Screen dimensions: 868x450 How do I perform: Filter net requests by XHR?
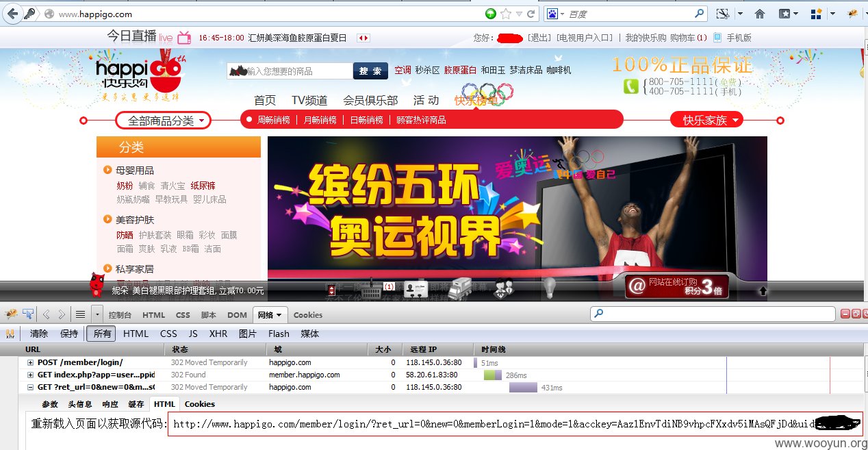click(x=218, y=334)
